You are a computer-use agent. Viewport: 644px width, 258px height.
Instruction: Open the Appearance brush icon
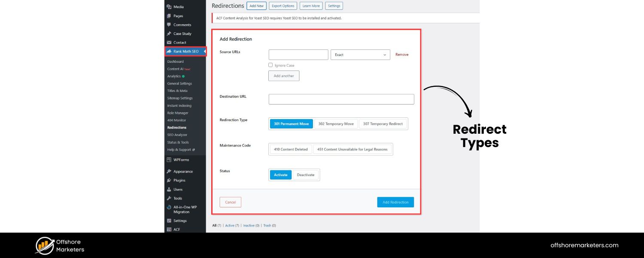tap(169, 171)
